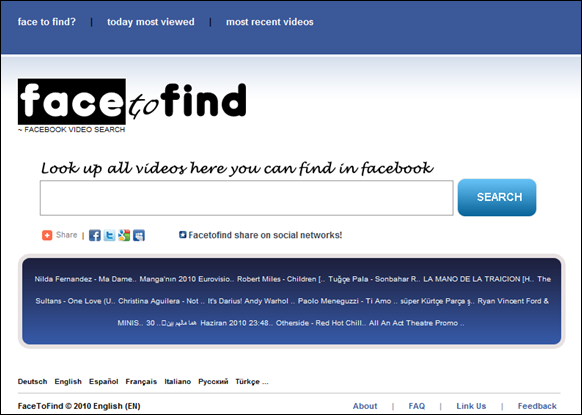582x415 pixels.
Task: Focus the video search text field
Action: pos(246,198)
